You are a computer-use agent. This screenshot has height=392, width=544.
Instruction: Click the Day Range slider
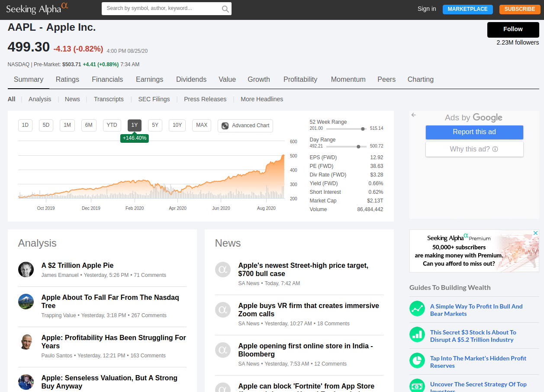pyautogui.click(x=346, y=146)
